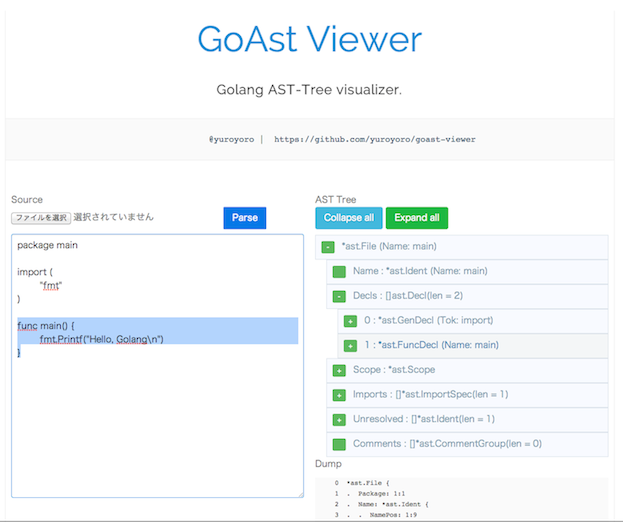The image size is (623, 522).
Task: Select the Imports : []*ast.ImportSpec row
Action: [x=430, y=395]
